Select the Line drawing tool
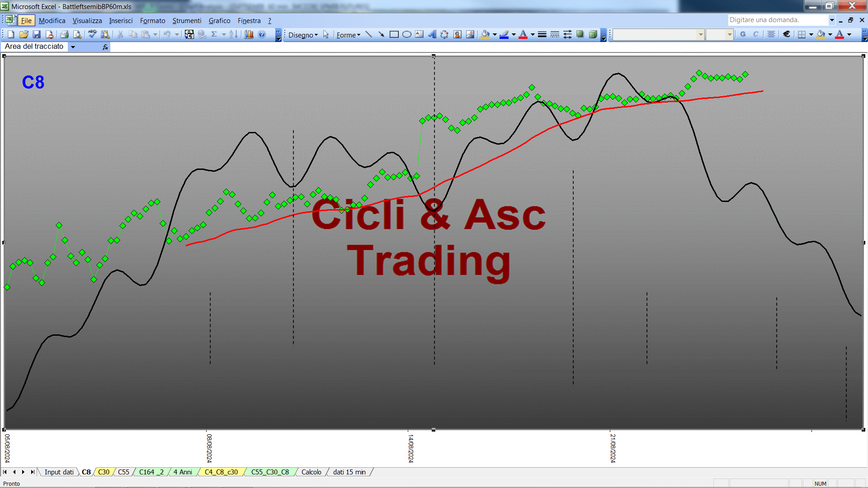Image resolution: width=868 pixels, height=488 pixels. [x=369, y=35]
